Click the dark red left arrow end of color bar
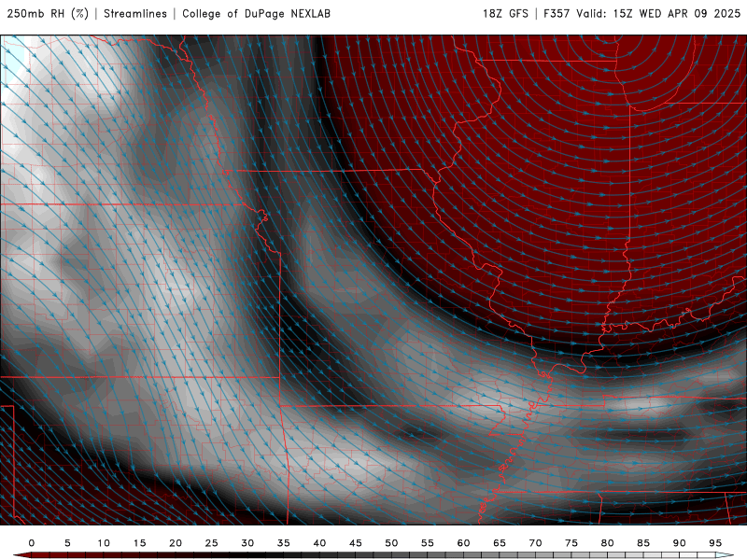The image size is (747, 560). [21, 555]
